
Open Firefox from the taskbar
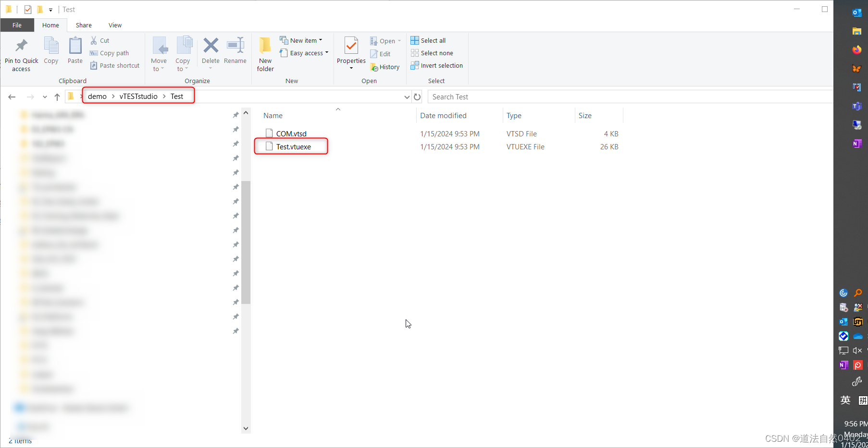click(857, 50)
